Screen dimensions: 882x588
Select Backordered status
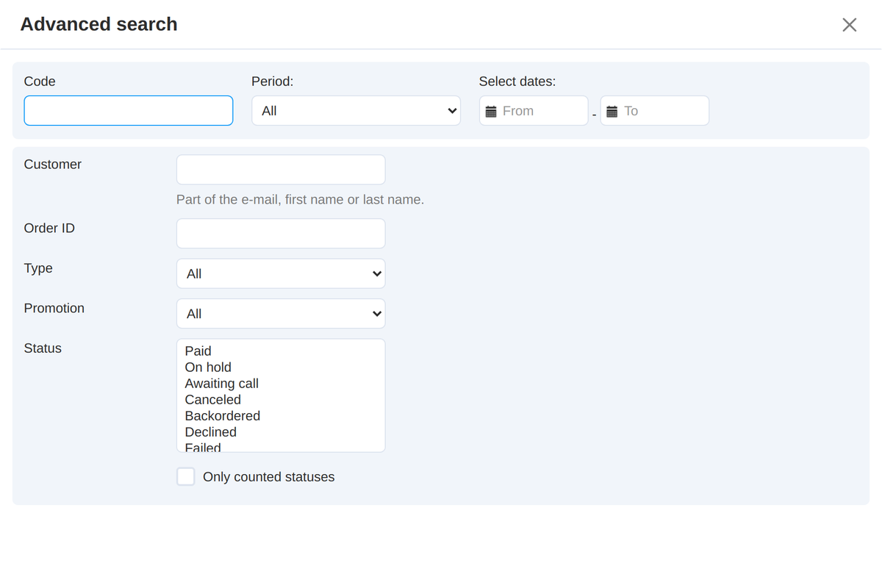pos(281,416)
